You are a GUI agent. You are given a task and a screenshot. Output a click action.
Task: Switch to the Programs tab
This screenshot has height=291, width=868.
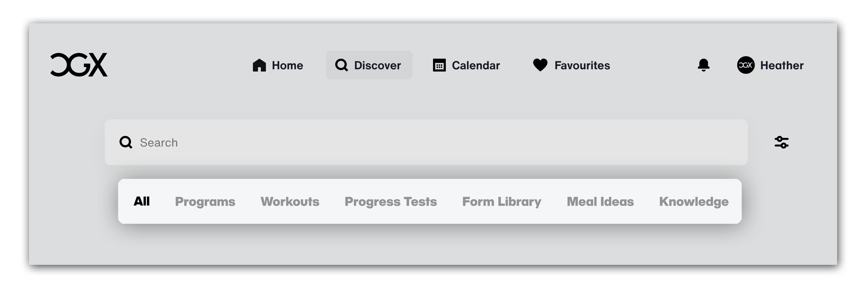[x=205, y=201]
